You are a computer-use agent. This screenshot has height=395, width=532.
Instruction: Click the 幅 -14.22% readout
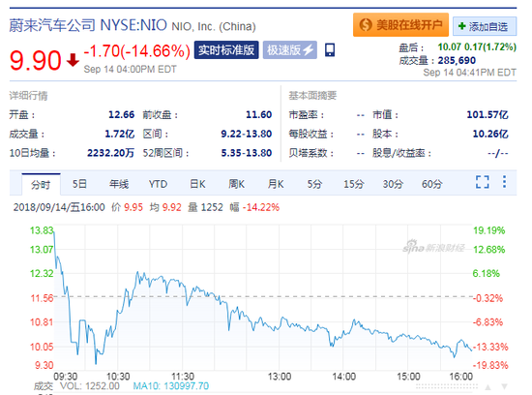coord(254,207)
